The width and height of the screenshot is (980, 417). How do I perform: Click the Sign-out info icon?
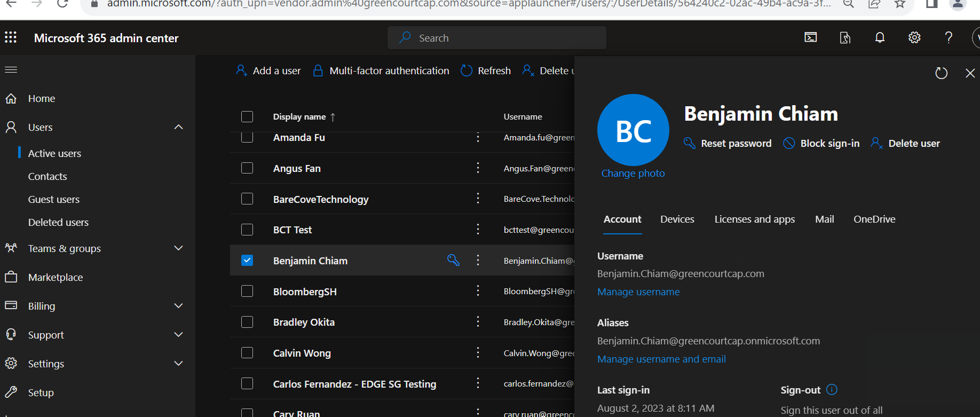[x=832, y=390]
